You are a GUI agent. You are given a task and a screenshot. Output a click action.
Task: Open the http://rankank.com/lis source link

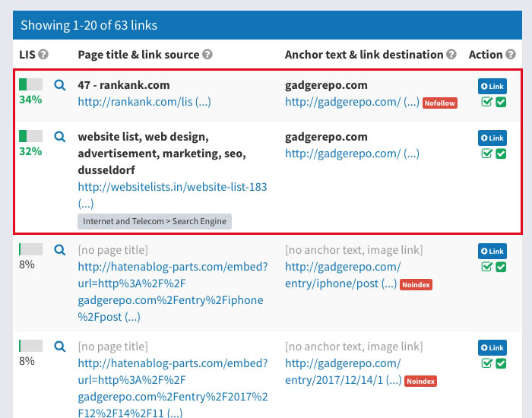144,102
